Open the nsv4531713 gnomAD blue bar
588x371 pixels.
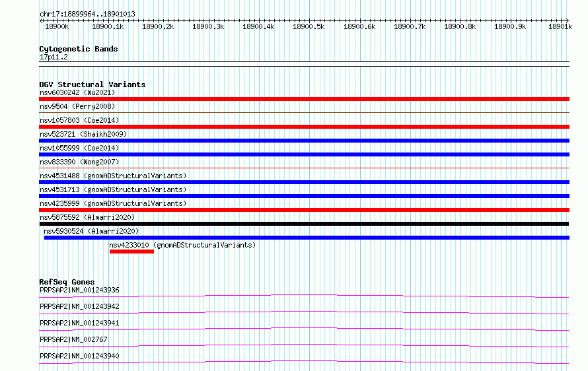[x=304, y=196]
